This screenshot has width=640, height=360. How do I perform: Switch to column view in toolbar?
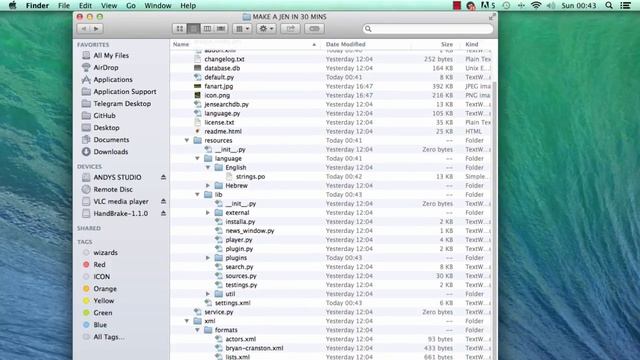[207, 29]
